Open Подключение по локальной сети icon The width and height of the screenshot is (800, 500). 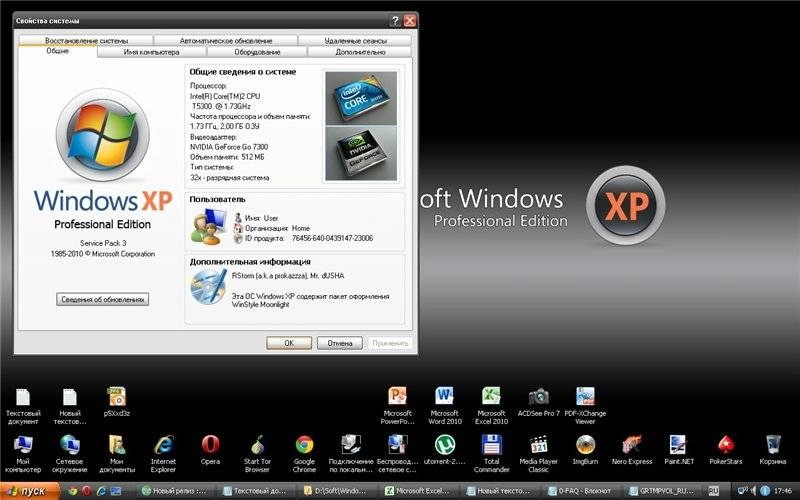(x=351, y=454)
